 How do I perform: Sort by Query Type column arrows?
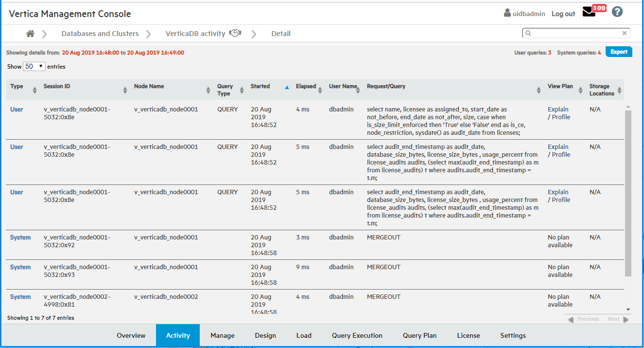[x=242, y=90]
